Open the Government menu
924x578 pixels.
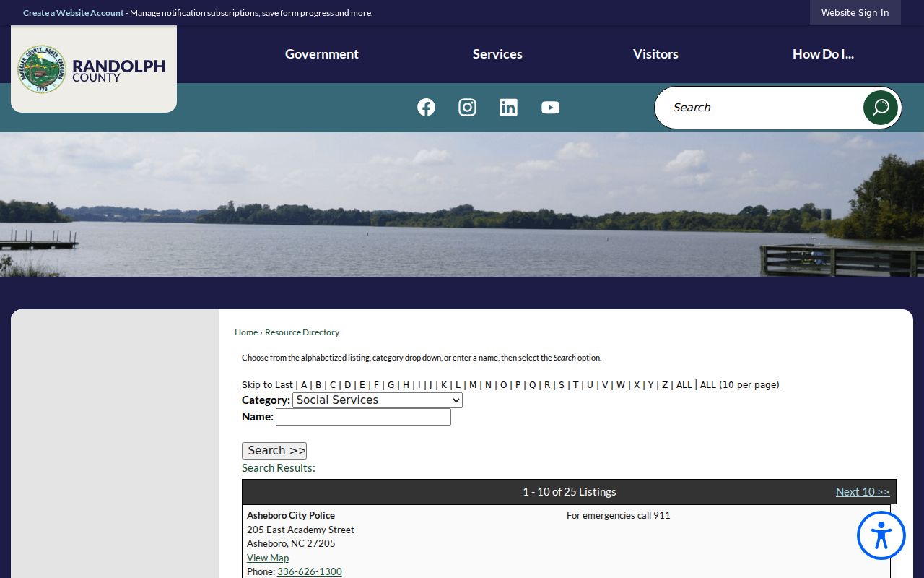[322, 53]
